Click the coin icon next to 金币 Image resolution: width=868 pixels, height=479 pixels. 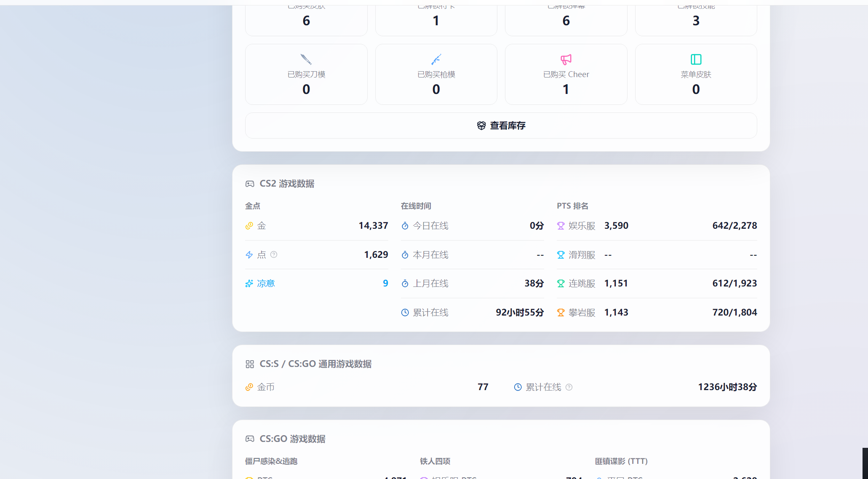[249, 387]
